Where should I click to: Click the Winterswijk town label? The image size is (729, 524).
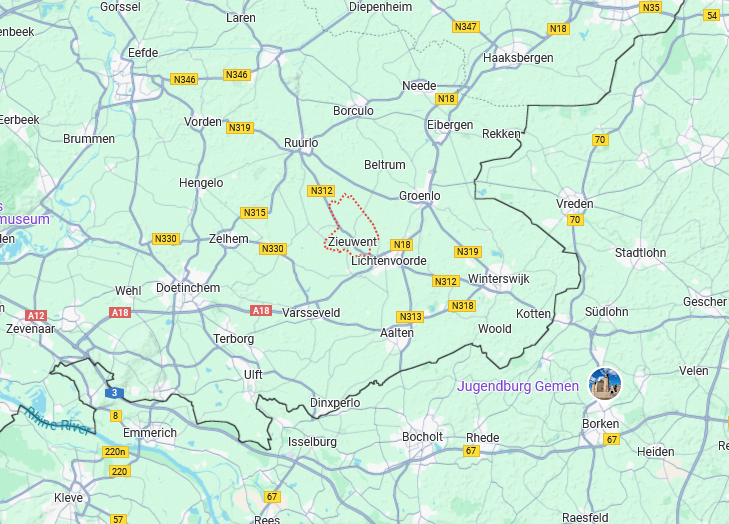[498, 279]
